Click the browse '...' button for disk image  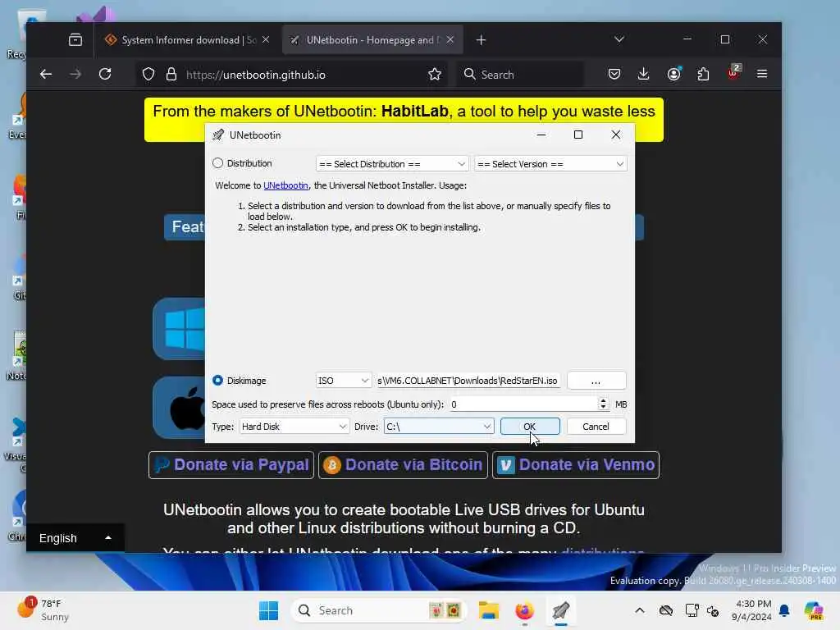coord(596,381)
